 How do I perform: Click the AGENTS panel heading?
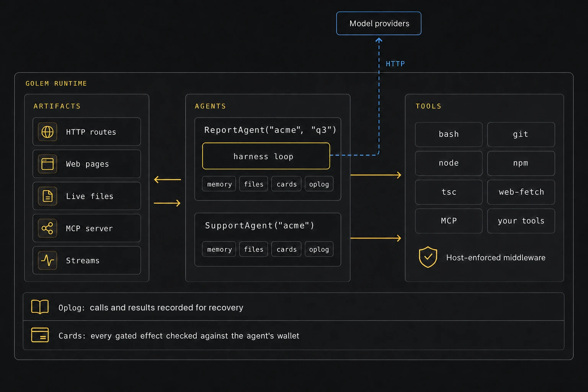tap(210, 106)
